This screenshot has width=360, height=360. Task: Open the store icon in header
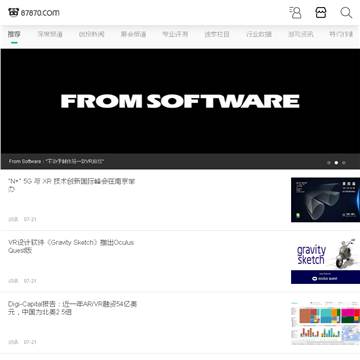[x=321, y=13]
